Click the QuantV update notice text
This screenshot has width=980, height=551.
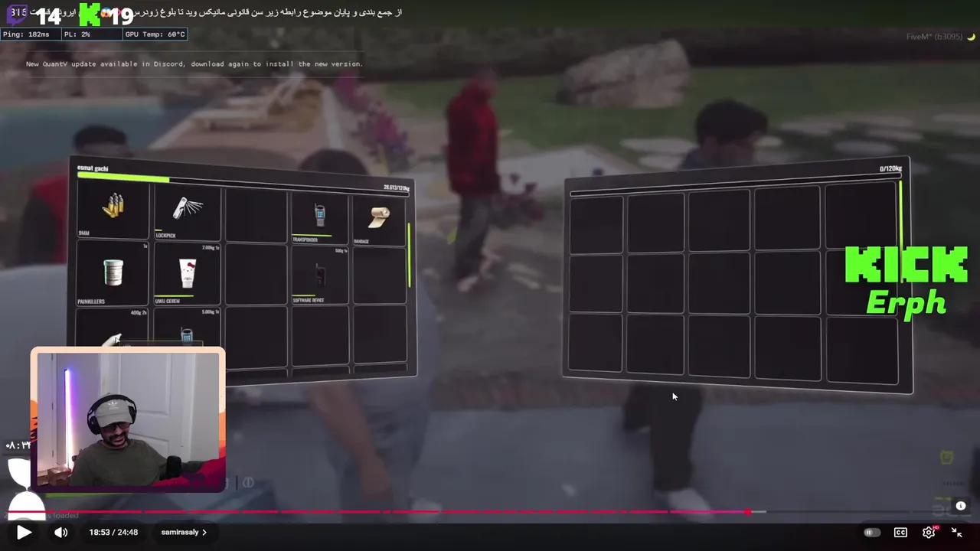(x=194, y=64)
